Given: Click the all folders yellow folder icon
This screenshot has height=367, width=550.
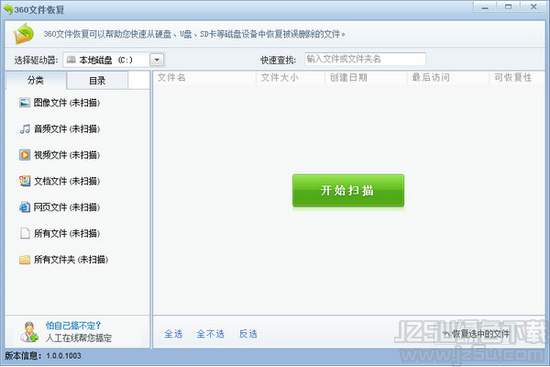Looking at the screenshot, I should pos(25,260).
